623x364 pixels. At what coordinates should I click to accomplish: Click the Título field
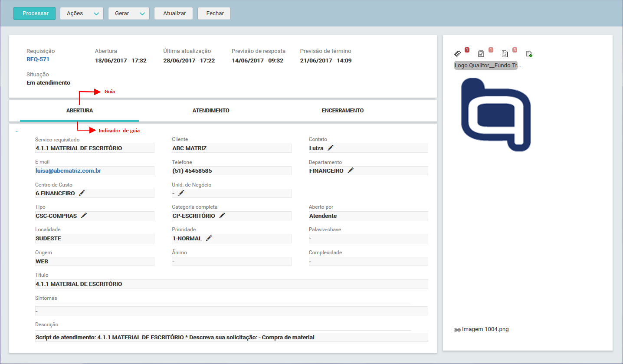click(x=232, y=284)
